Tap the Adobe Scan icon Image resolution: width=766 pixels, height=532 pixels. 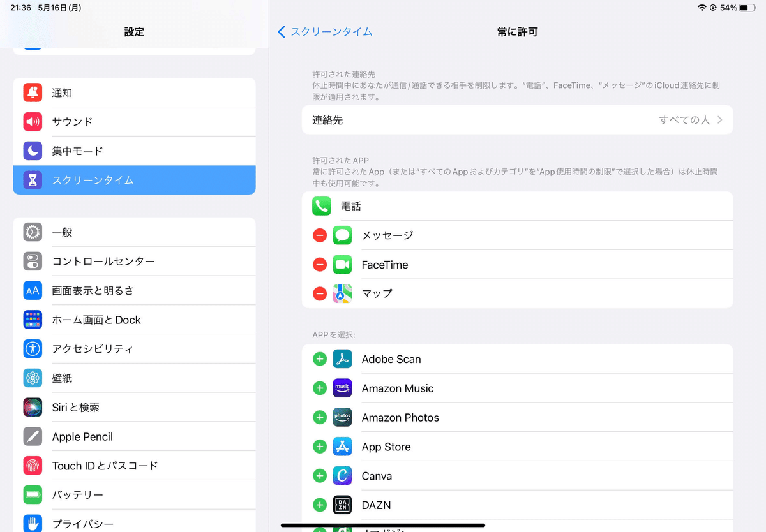coord(342,358)
